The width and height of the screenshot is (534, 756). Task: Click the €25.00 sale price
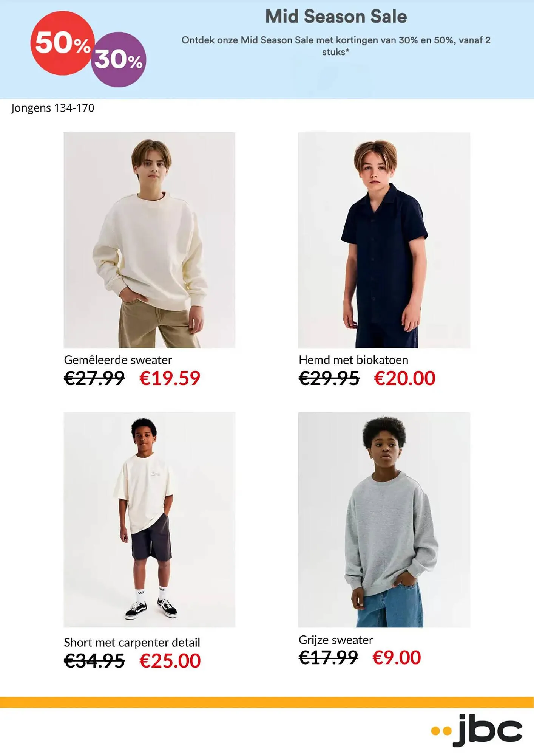pyautogui.click(x=170, y=661)
